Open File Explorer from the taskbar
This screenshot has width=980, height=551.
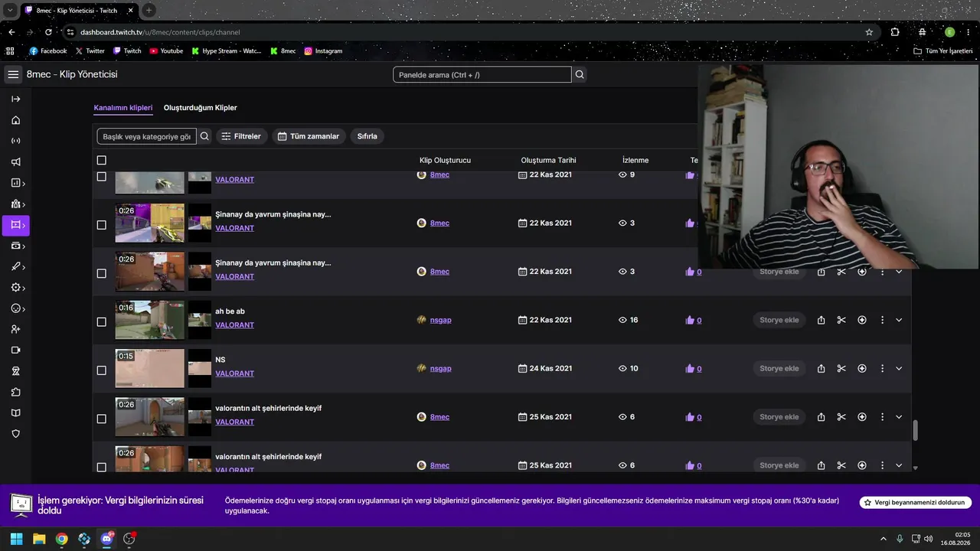(x=39, y=539)
